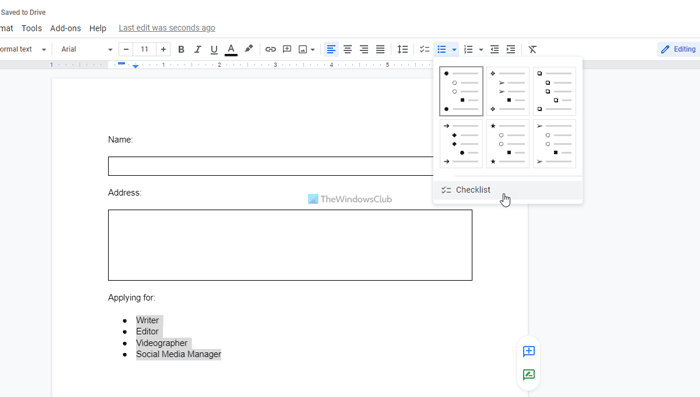Toggle italic formatting
The image size is (700, 397).
[x=197, y=50]
